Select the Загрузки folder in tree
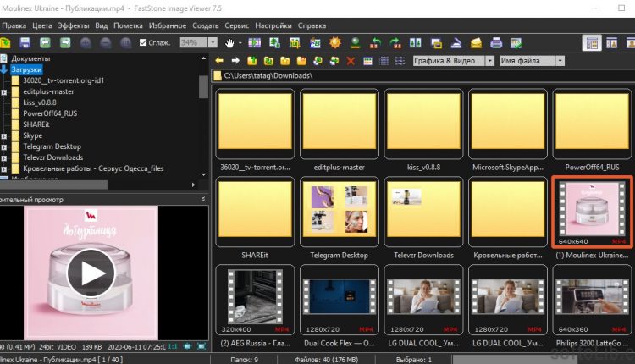635x364 pixels. pyautogui.click(x=26, y=69)
